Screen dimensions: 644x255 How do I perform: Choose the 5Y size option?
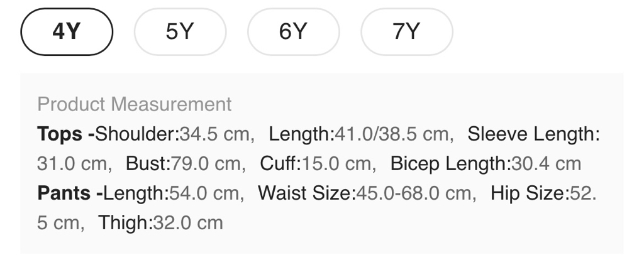pos(180,31)
